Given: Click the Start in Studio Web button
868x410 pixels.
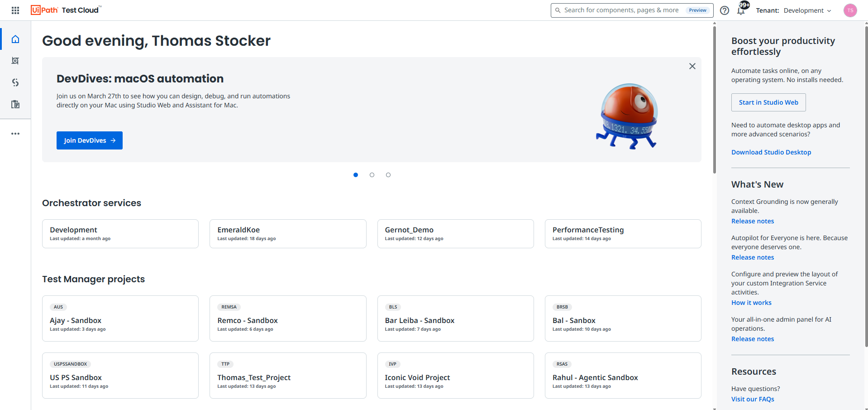Looking at the screenshot, I should [768, 102].
